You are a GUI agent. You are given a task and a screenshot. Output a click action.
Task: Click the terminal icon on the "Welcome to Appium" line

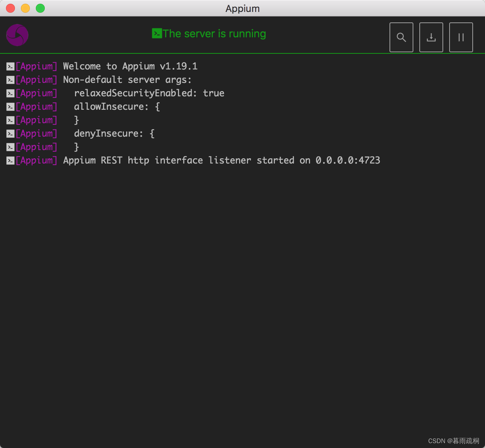[10, 66]
